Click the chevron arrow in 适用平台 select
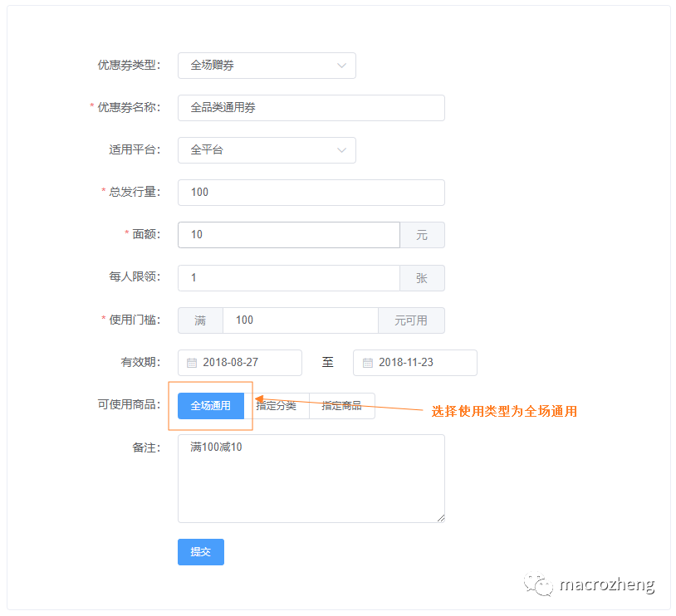This screenshot has width=676, height=616. tap(341, 150)
